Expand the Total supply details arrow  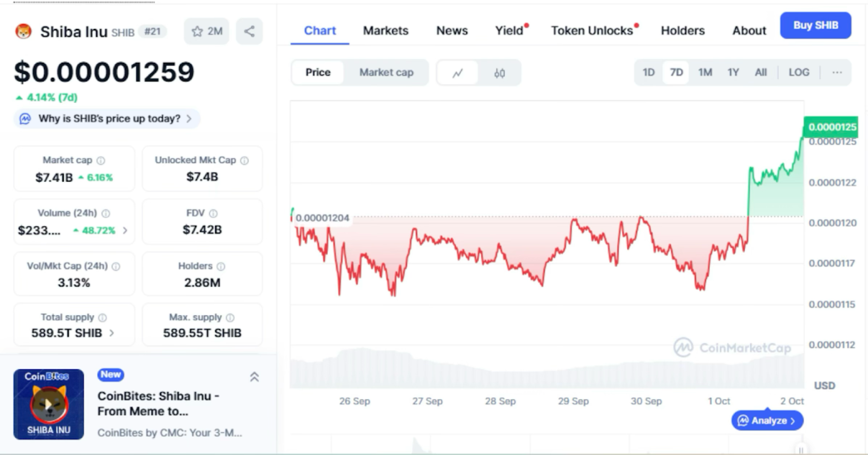point(111,333)
